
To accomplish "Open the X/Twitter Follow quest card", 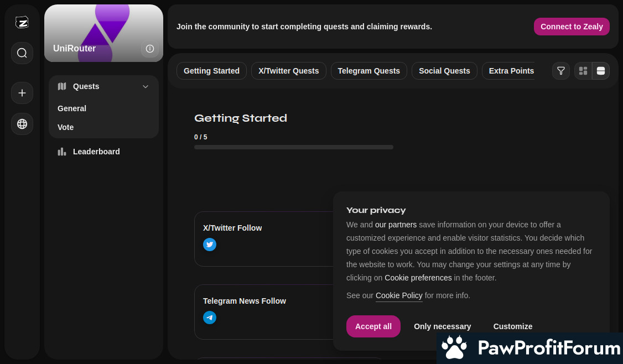I will tap(264, 239).
